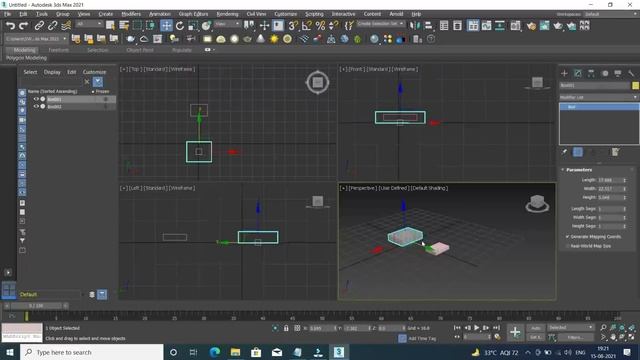Go to the start frame button

coord(457,328)
